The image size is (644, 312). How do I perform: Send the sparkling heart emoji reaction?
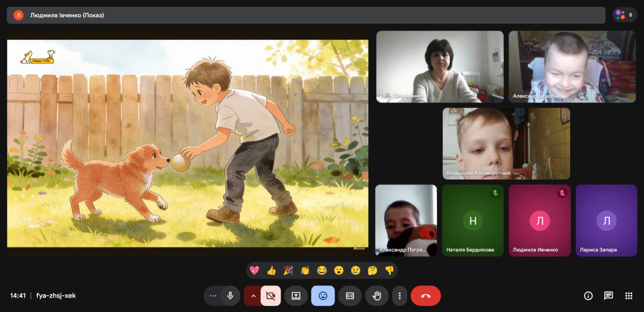click(x=254, y=271)
